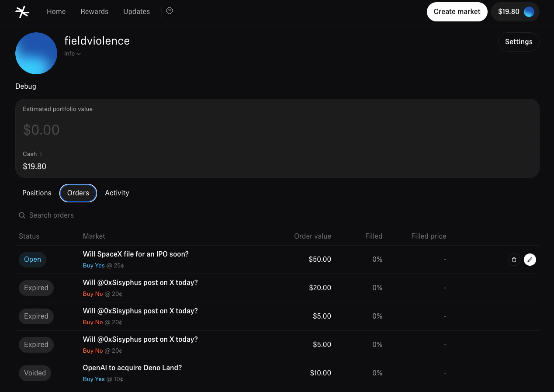Click the Buy Yes @ 10¢ label
This screenshot has height=392, width=554.
click(103, 379)
